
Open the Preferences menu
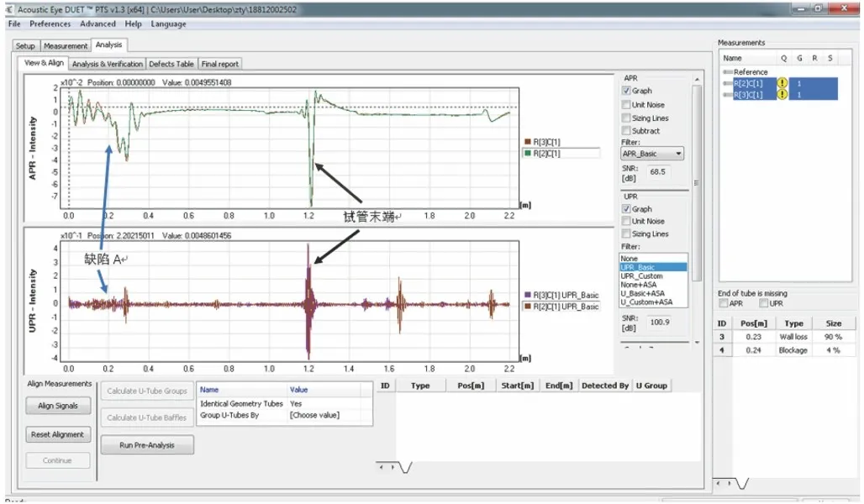click(50, 24)
